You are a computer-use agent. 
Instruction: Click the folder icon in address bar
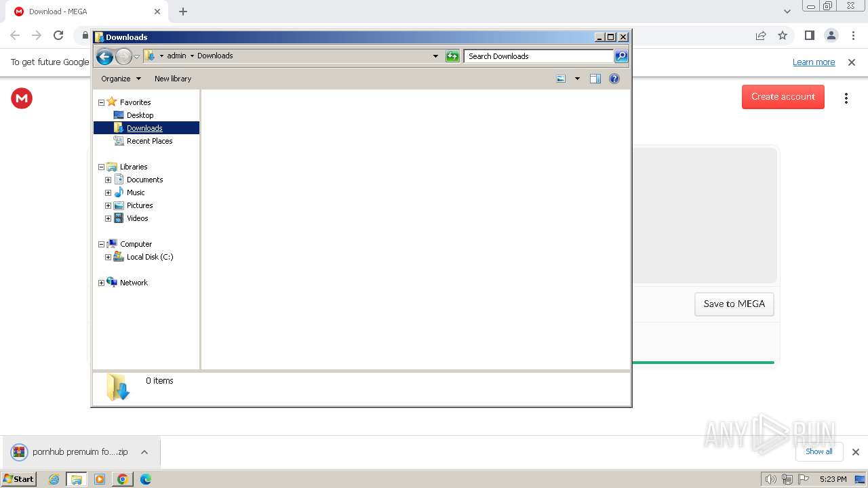[150, 56]
